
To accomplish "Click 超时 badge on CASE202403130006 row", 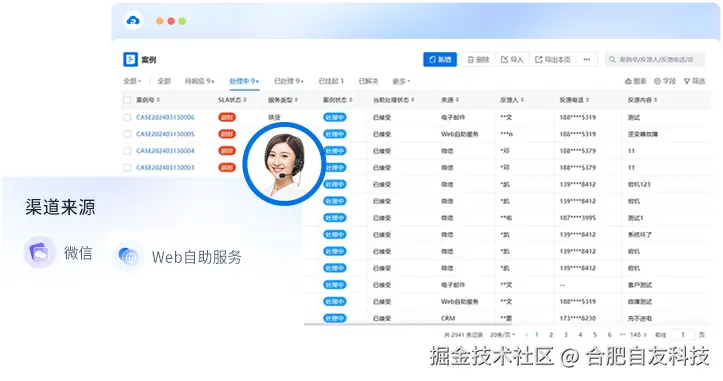I will (227, 117).
